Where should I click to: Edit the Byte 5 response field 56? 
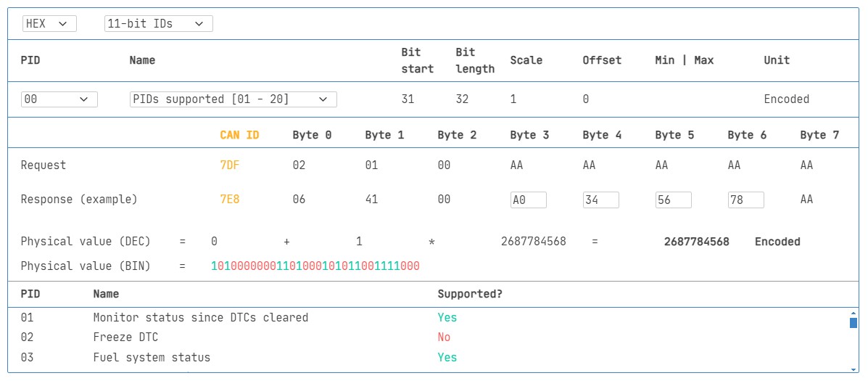point(673,200)
